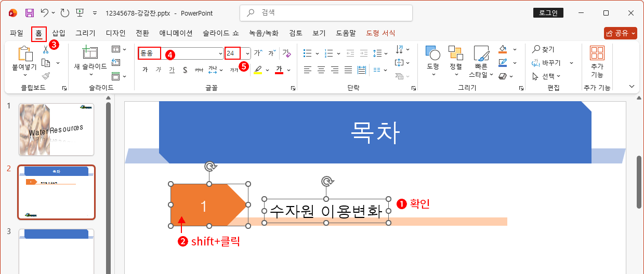The width and height of the screenshot is (644, 274).
Task: Click the Shape Outline pen icon
Action: [x=502, y=63]
